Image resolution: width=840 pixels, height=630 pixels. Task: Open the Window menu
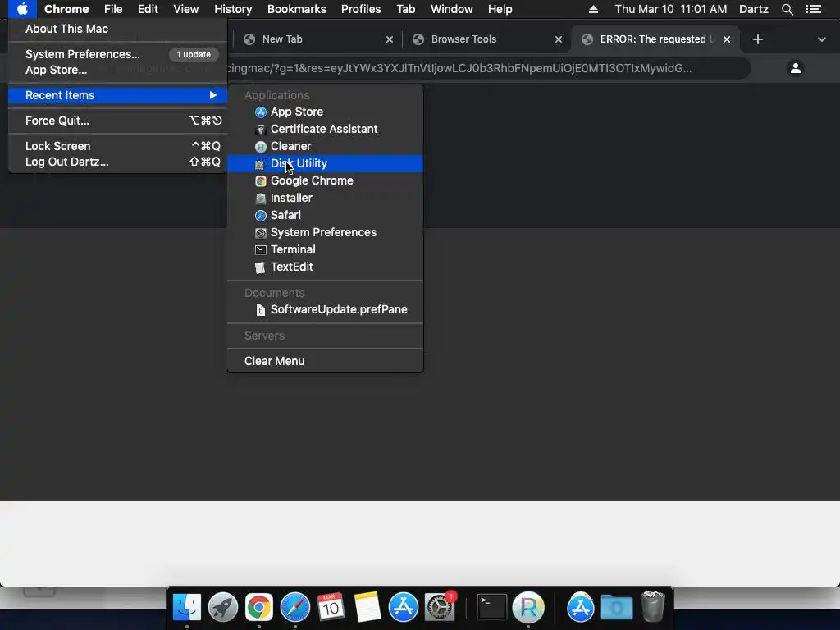click(x=452, y=9)
